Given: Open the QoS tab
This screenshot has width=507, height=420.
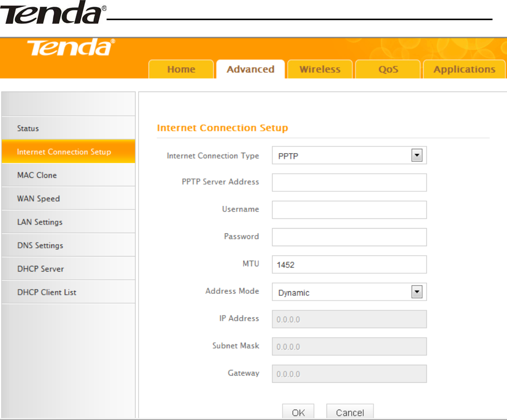Looking at the screenshot, I should point(388,69).
